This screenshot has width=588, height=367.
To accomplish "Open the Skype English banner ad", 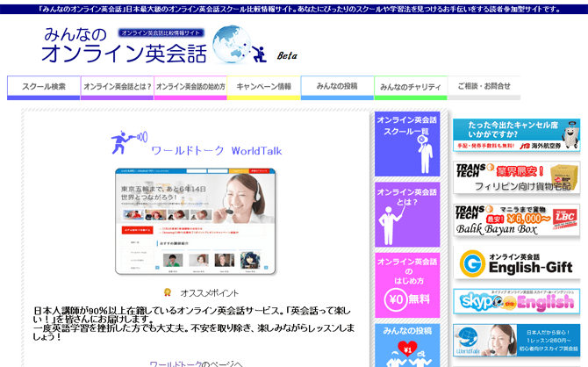I will click(x=516, y=301).
